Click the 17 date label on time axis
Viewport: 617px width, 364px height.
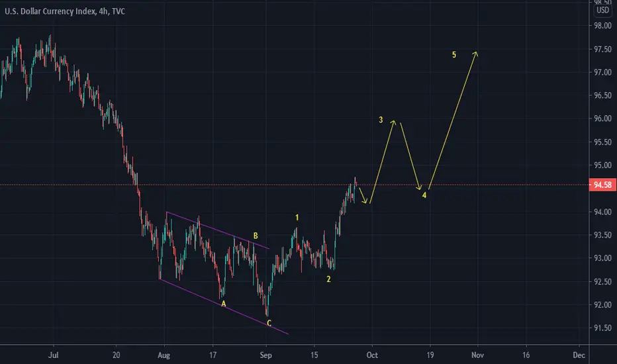[213, 355]
